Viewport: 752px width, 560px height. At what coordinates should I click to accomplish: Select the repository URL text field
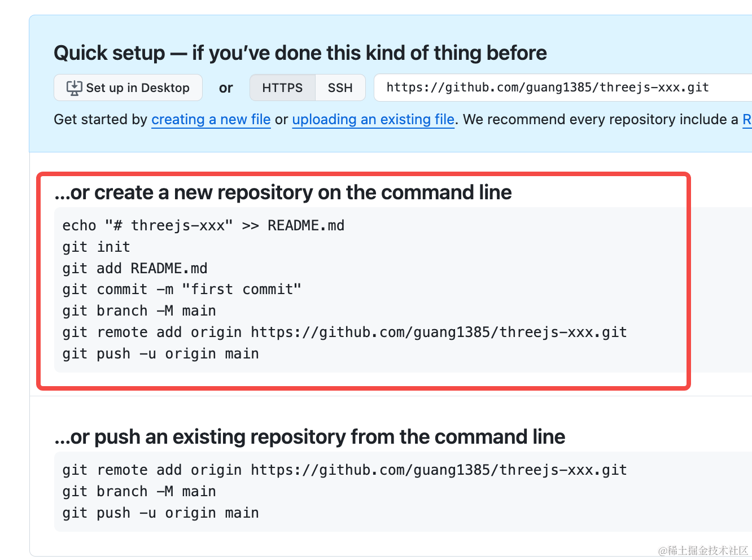click(563, 88)
